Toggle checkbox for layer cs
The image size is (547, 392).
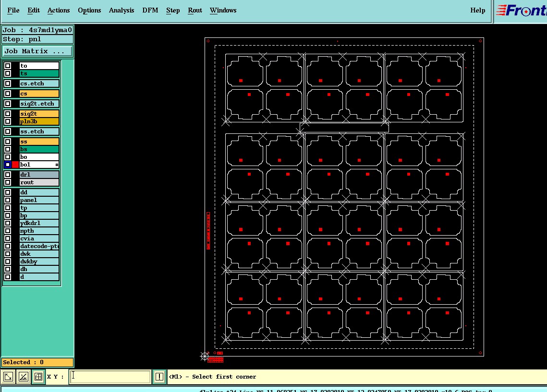(x=8, y=94)
